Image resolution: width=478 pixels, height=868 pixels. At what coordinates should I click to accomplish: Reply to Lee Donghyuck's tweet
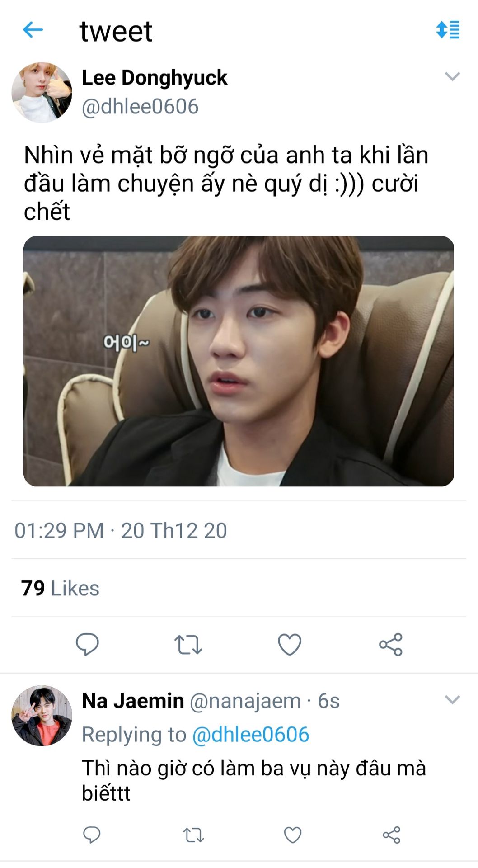click(x=87, y=644)
